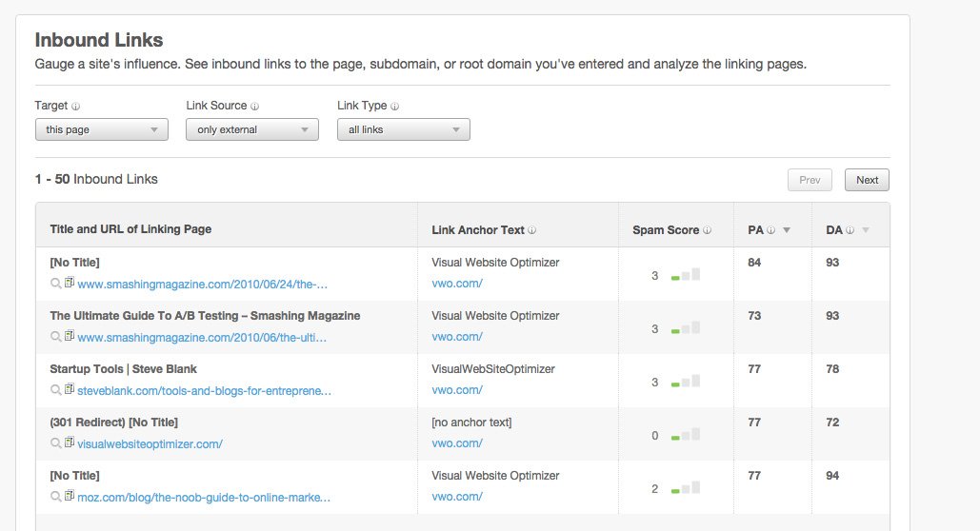Click spam score bar in the Ultimate Guide row
This screenshot has height=531, width=980.
click(x=686, y=327)
